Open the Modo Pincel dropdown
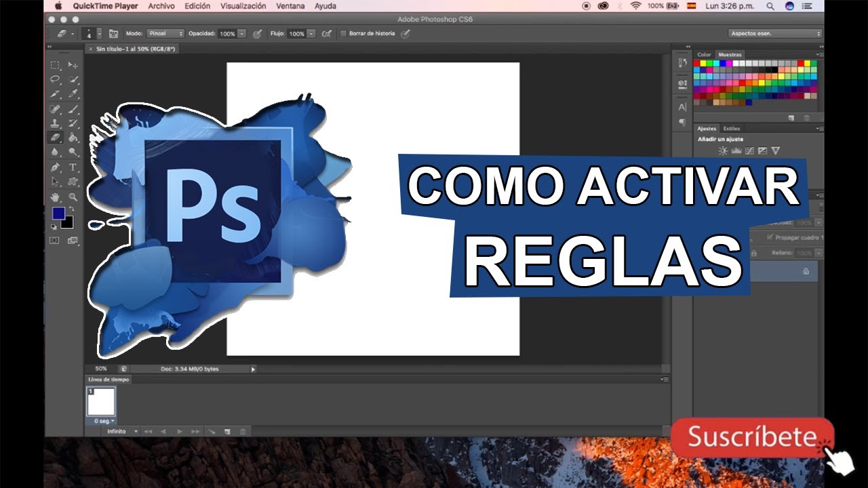Screen dimensions: 868x488 pos(166,33)
